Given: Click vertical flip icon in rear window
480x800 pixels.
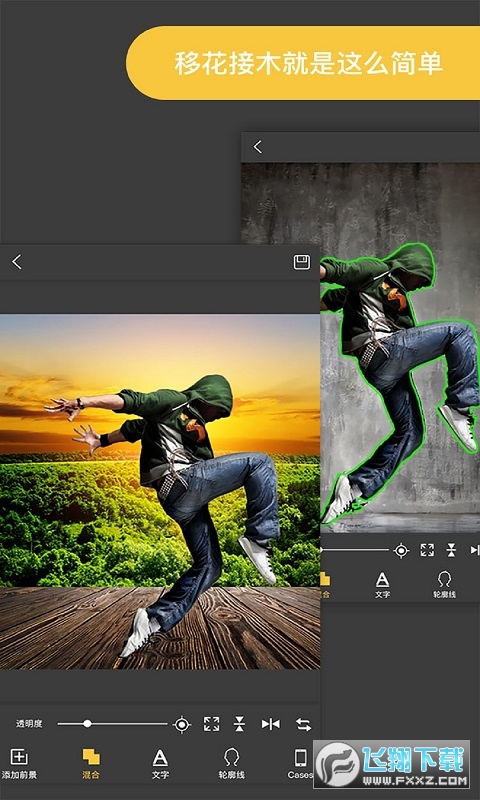Looking at the screenshot, I should point(451,550).
